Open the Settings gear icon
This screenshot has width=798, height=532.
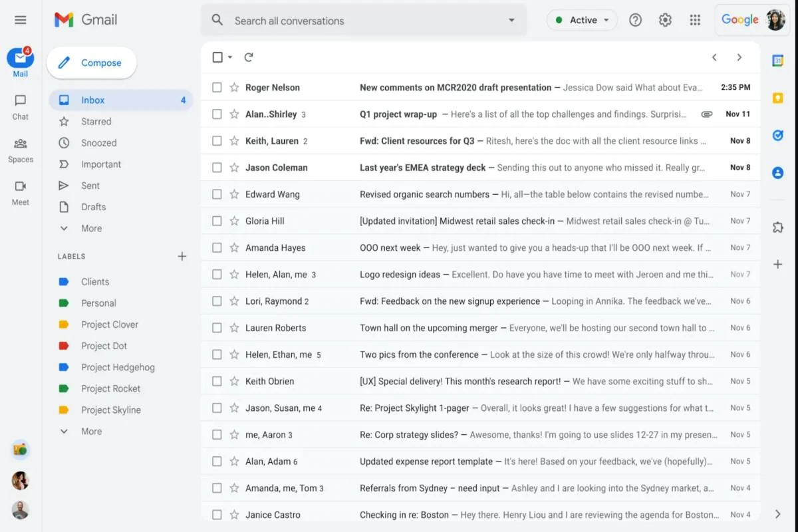tap(665, 20)
